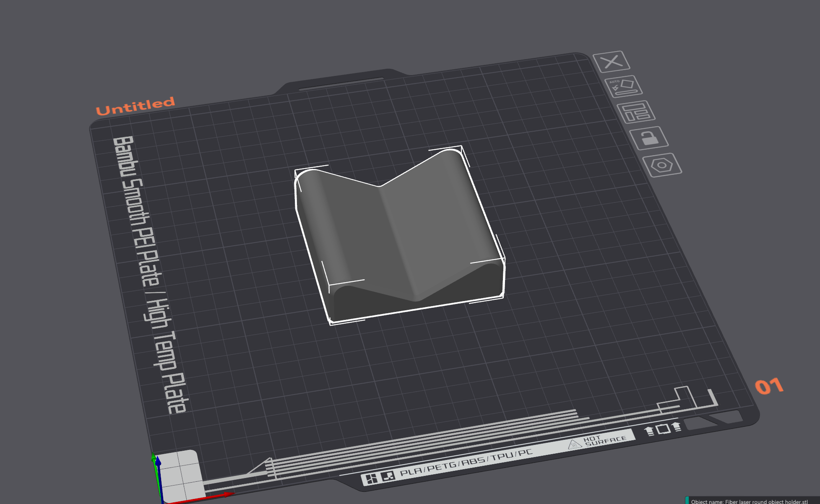Click the blue Z axis arrow
This screenshot has height=504, width=820.
coord(158,462)
